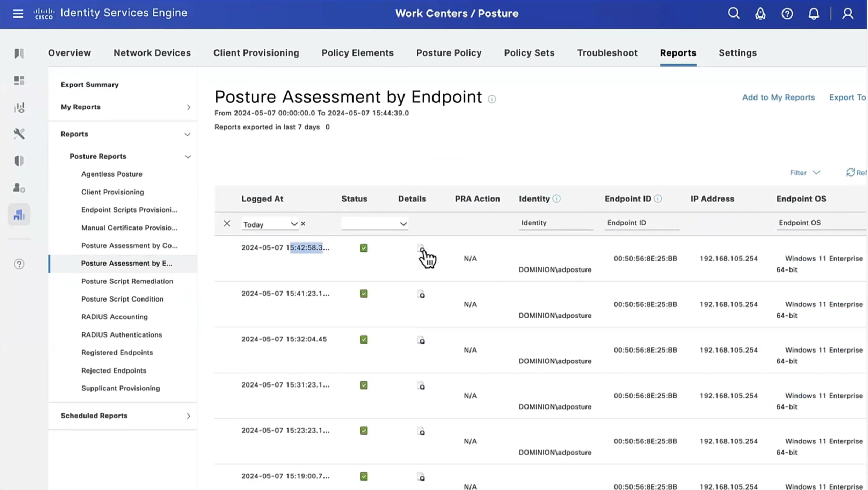The image size is (868, 490).
Task: Switch to the Troubleshoot tab
Action: 607,53
